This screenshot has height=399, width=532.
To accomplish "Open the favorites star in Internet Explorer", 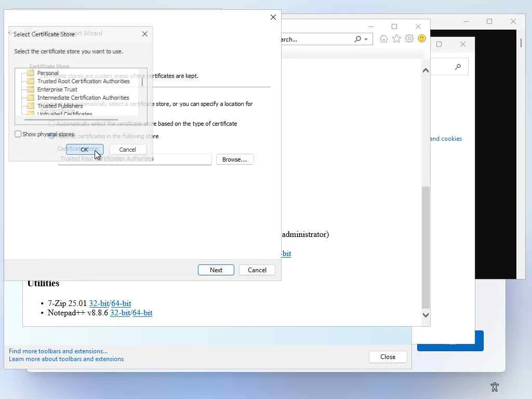I will 396,38.
